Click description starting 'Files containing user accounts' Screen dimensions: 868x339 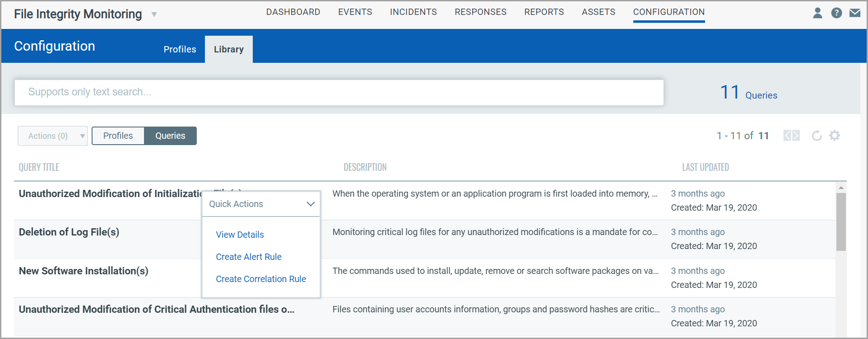click(496, 309)
